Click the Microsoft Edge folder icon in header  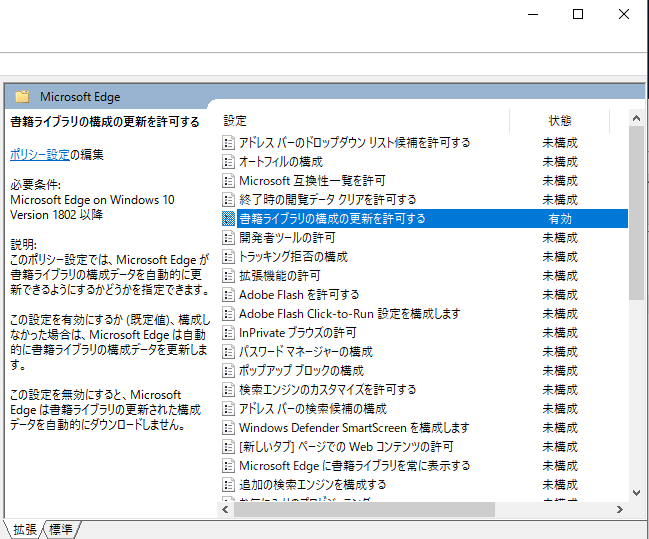coord(22,97)
